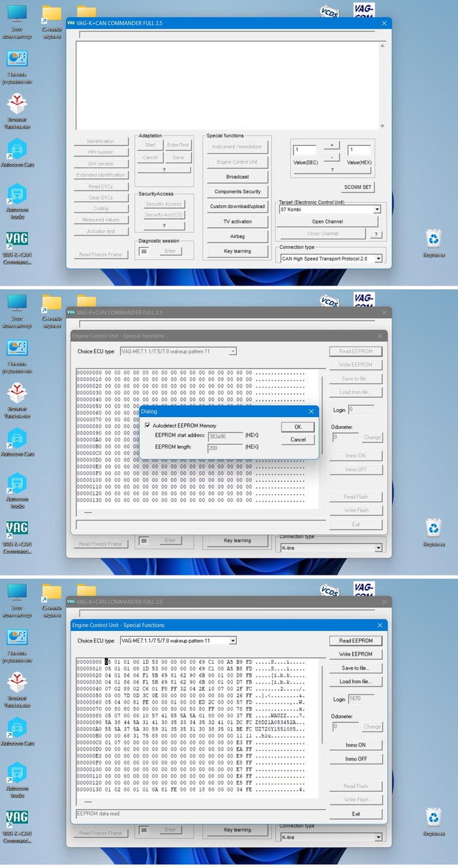Click Custom download/upload button
The height and width of the screenshot is (868, 458).
click(238, 206)
